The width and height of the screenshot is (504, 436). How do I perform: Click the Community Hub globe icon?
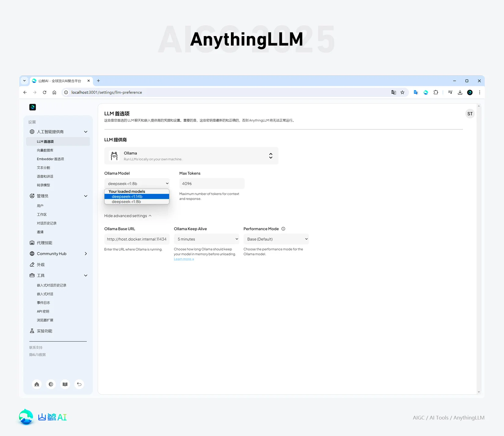(32, 254)
